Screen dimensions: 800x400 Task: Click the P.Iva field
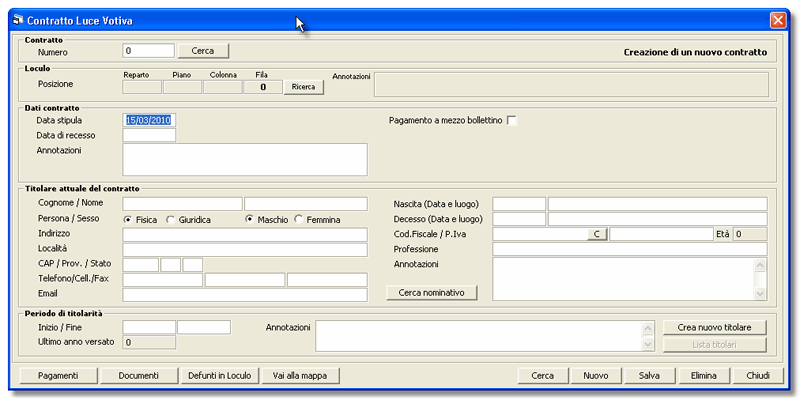coord(661,234)
